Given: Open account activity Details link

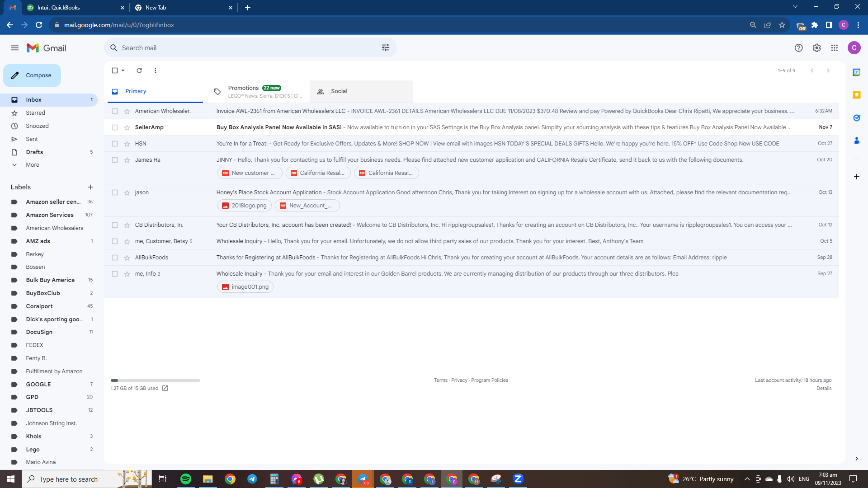Looking at the screenshot, I should [x=824, y=389].
